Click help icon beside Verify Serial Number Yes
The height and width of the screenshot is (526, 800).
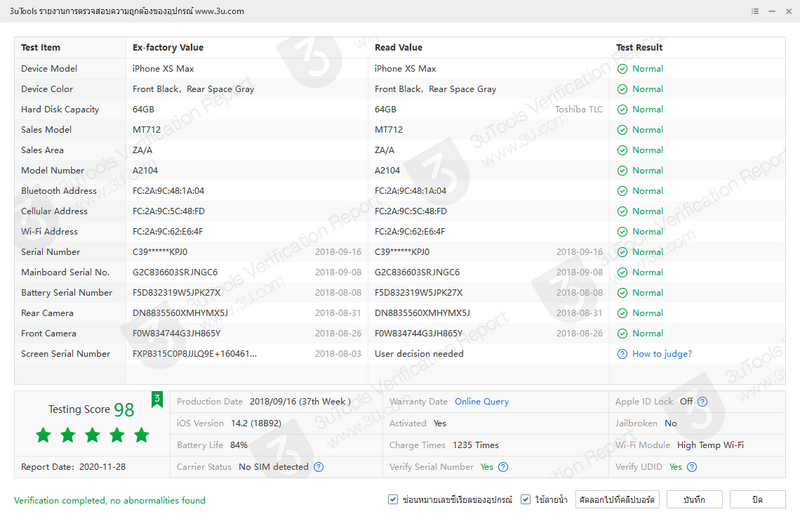(x=503, y=467)
